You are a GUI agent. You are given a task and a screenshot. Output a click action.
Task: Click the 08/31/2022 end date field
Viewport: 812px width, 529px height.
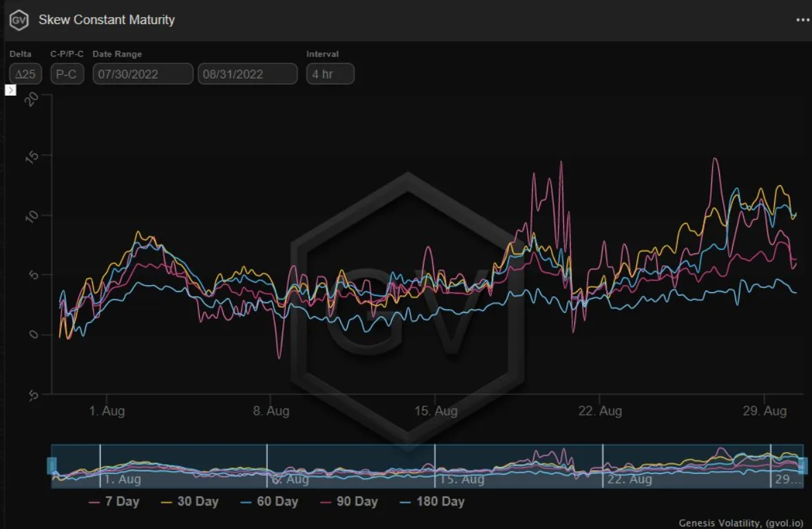pyautogui.click(x=247, y=74)
